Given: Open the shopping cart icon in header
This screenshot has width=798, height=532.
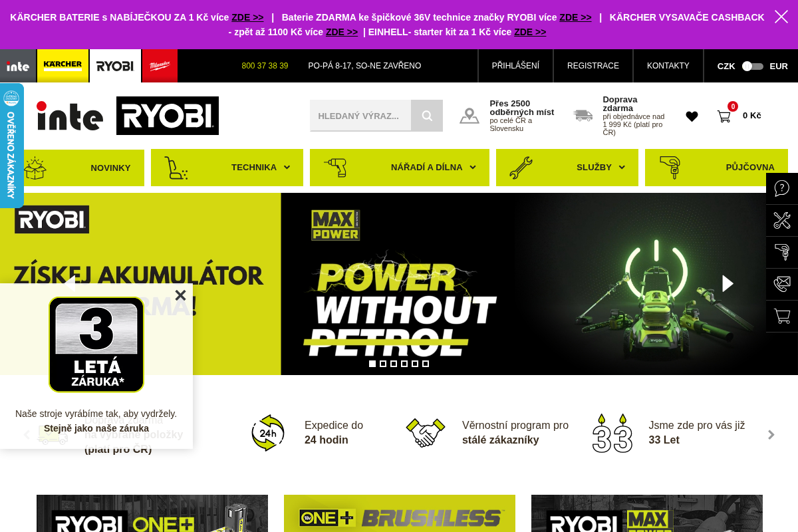Looking at the screenshot, I should click(724, 116).
